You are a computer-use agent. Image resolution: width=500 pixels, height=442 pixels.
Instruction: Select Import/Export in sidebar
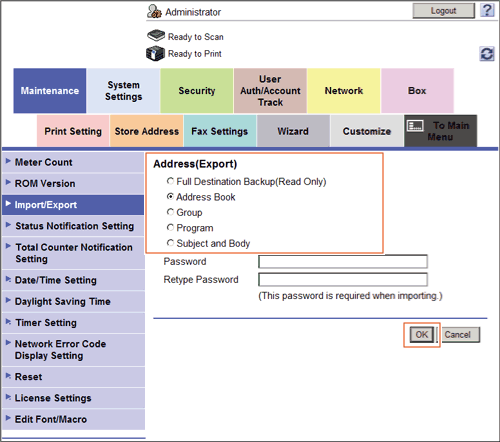[x=73, y=205]
